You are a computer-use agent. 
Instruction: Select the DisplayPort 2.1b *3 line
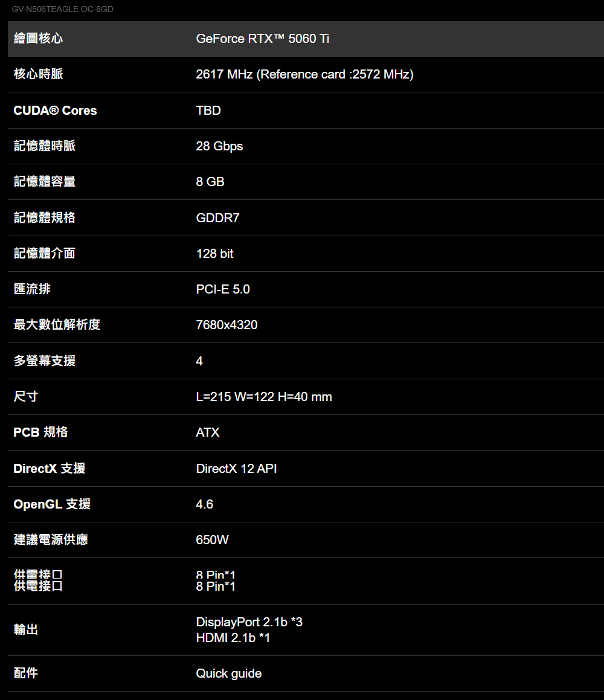(x=249, y=622)
